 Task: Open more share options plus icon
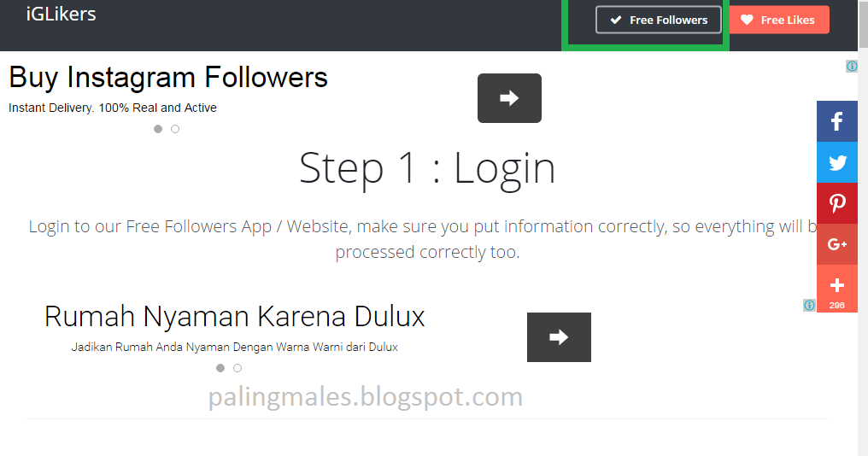[837, 289]
